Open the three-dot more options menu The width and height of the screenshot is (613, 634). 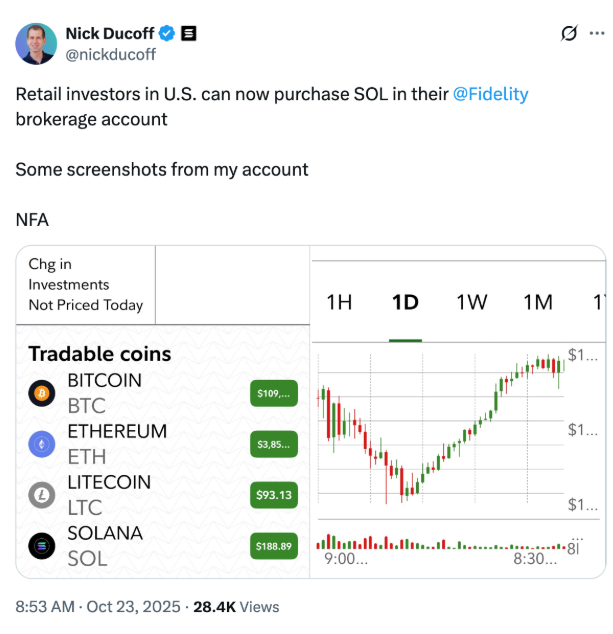tap(597, 34)
